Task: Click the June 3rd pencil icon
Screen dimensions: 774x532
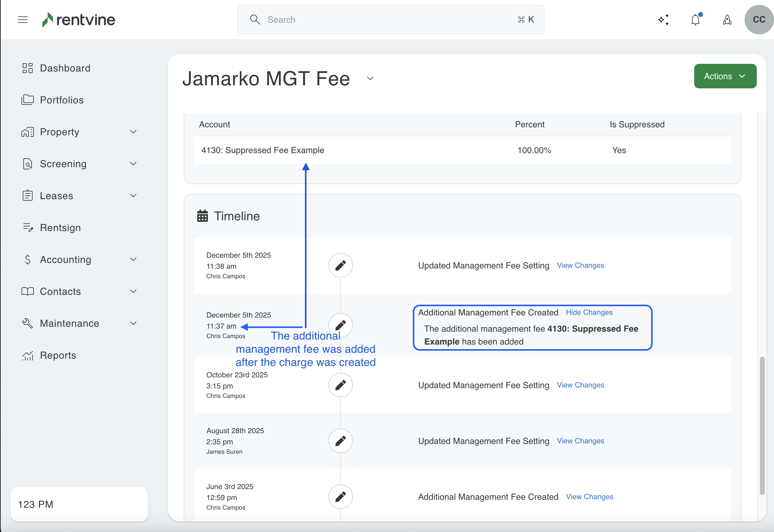Action: coord(340,496)
